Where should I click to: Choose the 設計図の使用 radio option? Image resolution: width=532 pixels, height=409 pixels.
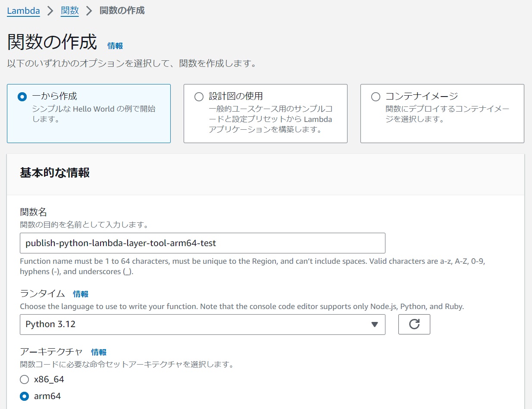click(199, 97)
